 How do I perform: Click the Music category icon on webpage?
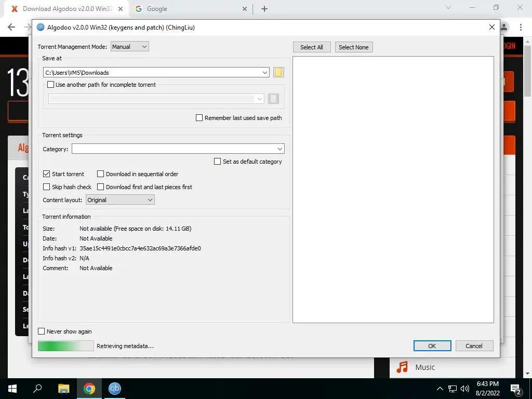(x=403, y=367)
